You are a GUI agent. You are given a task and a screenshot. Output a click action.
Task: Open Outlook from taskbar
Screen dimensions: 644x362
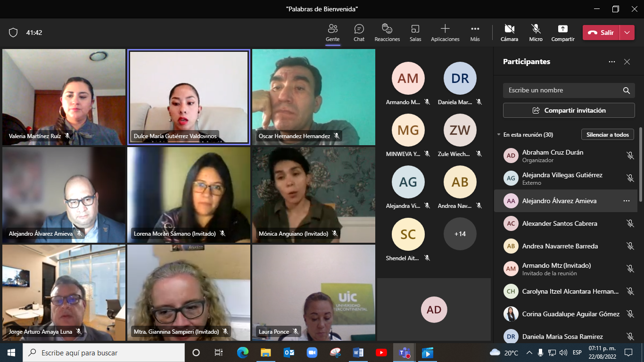pos(289,353)
